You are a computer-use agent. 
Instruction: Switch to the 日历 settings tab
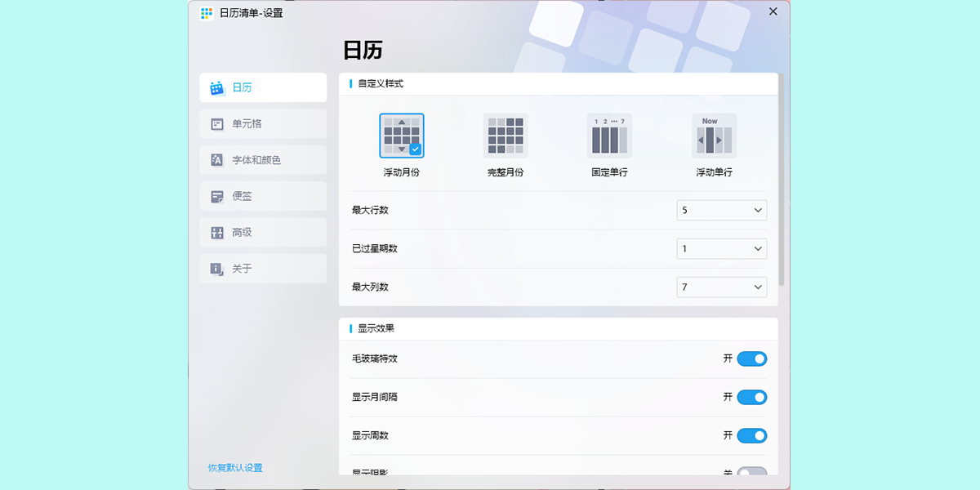tap(262, 87)
